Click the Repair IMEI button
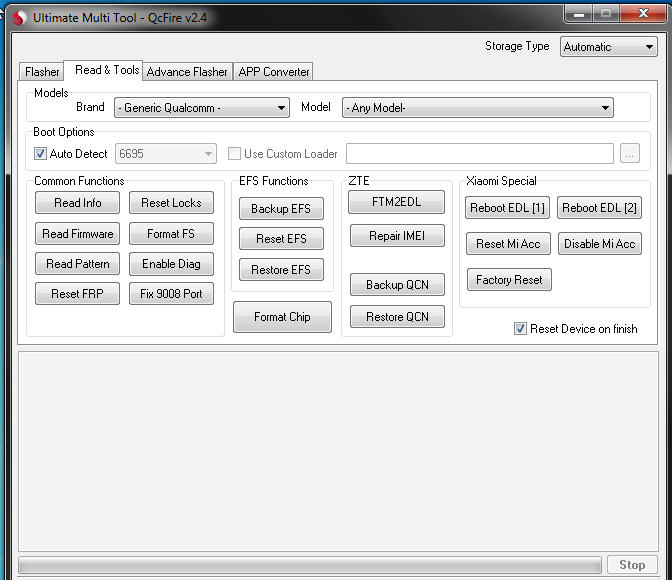The height and width of the screenshot is (580, 672). click(x=397, y=236)
